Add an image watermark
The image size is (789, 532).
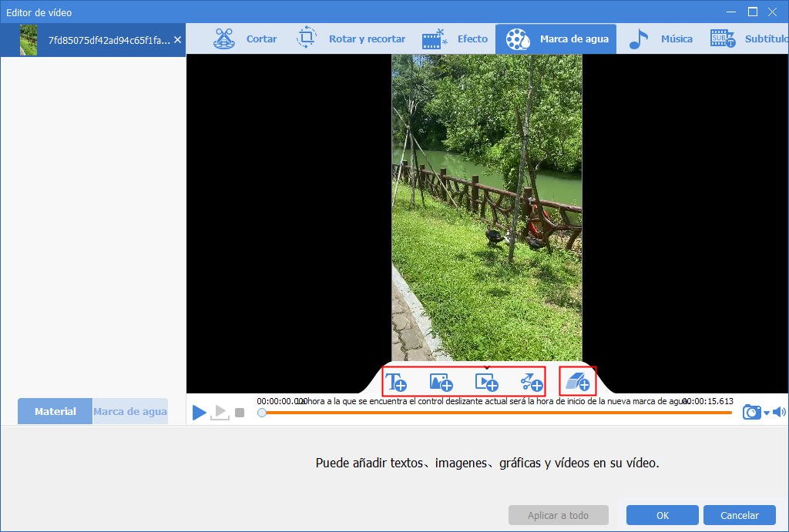pyautogui.click(x=442, y=382)
